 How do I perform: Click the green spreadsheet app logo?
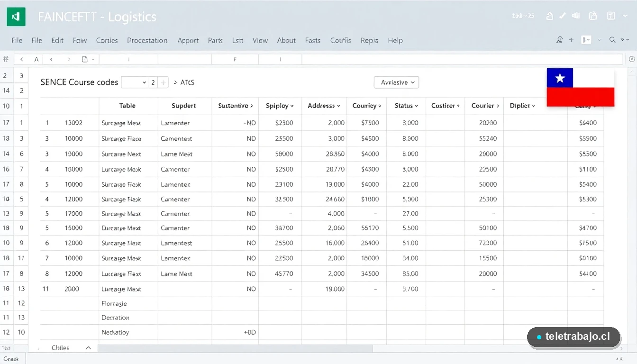16,16
